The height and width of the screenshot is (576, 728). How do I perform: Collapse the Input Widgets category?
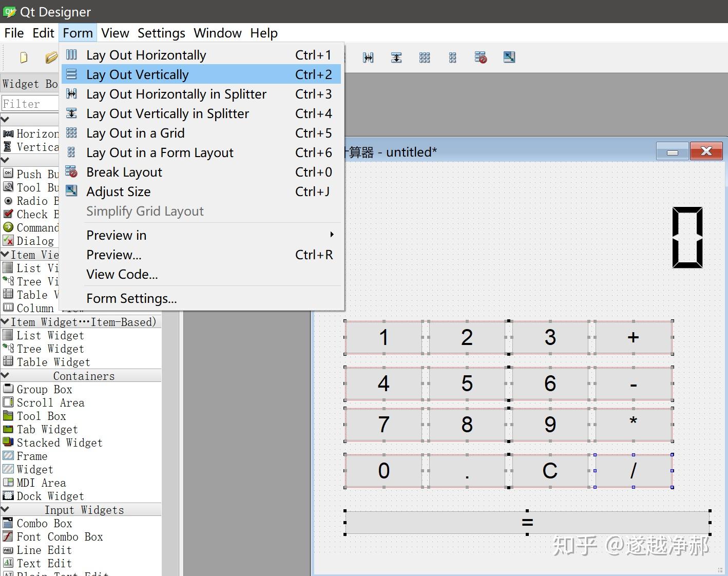5,510
